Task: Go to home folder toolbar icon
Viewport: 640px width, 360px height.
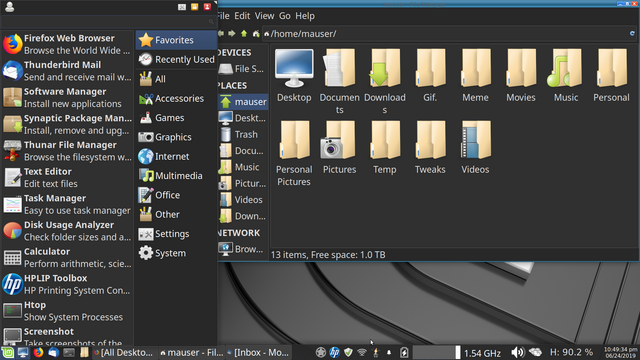Action: [x=256, y=33]
